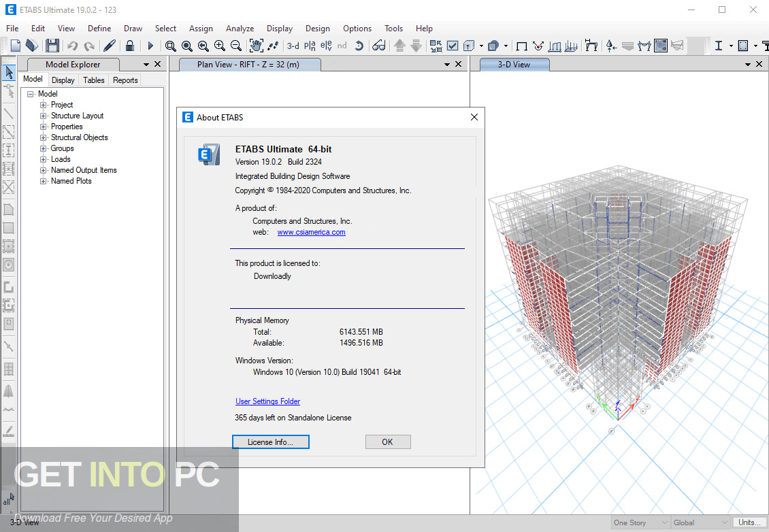
Task: Click the perspective toggle glasses icon
Action: click(x=378, y=46)
